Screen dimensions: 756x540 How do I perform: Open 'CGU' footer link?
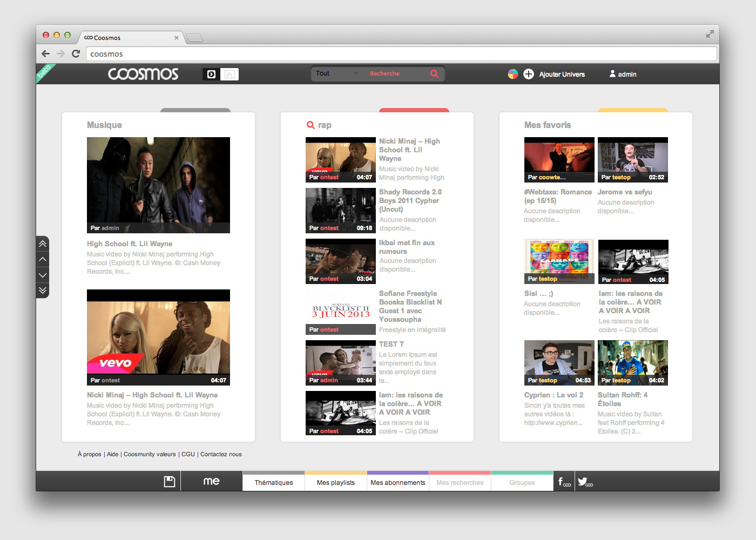click(x=188, y=454)
